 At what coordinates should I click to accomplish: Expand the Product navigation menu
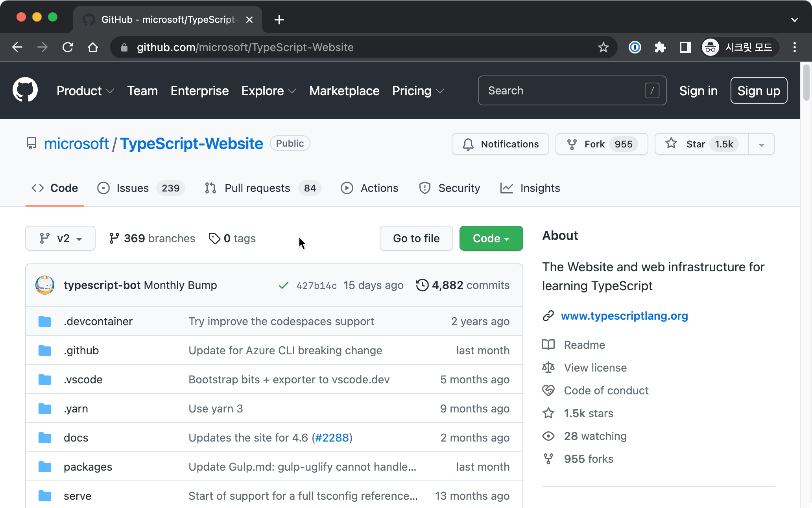pos(85,91)
